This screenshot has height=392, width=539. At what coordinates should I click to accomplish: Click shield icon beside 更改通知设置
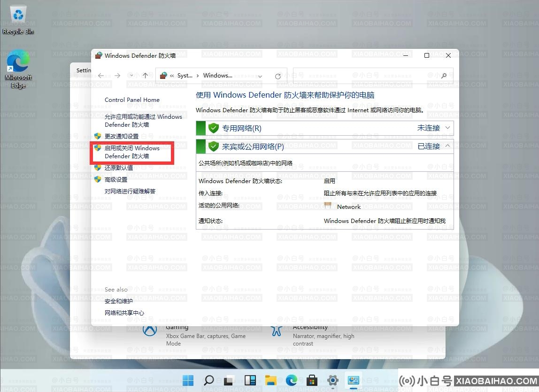98,136
